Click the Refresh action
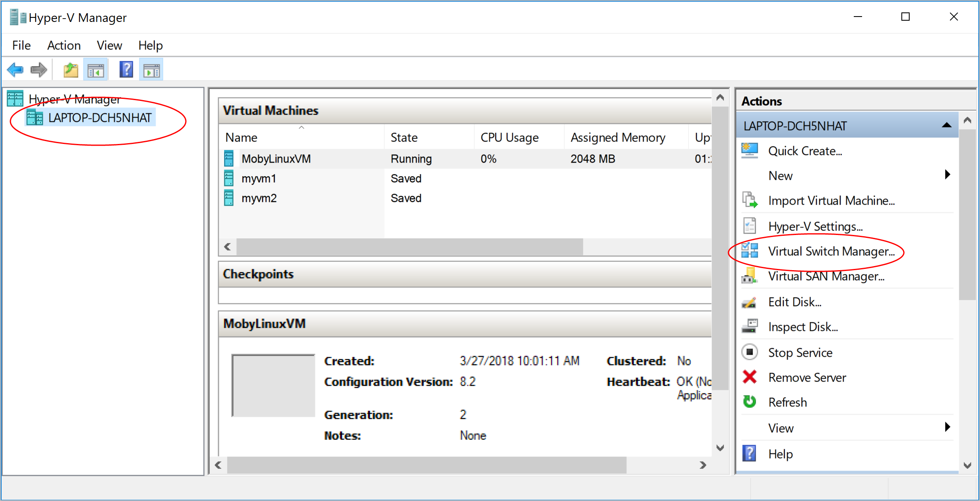 pyautogui.click(x=787, y=402)
